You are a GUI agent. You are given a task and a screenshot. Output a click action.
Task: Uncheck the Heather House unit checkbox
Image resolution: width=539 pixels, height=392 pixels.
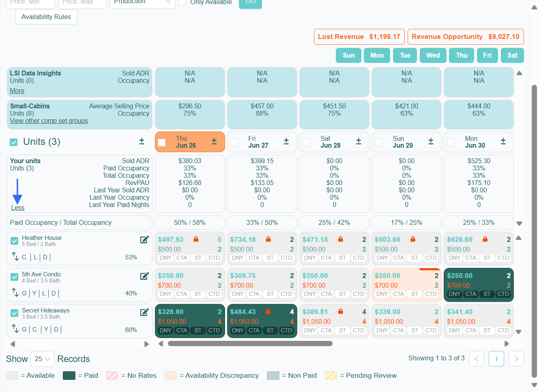point(15,241)
